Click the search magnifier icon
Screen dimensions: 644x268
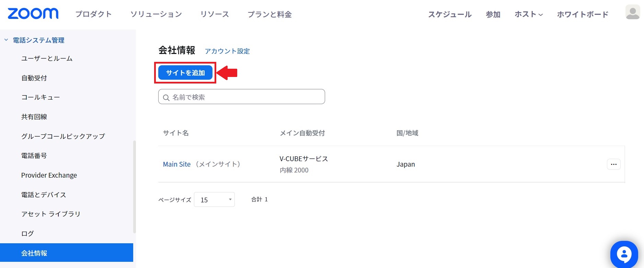166,98
